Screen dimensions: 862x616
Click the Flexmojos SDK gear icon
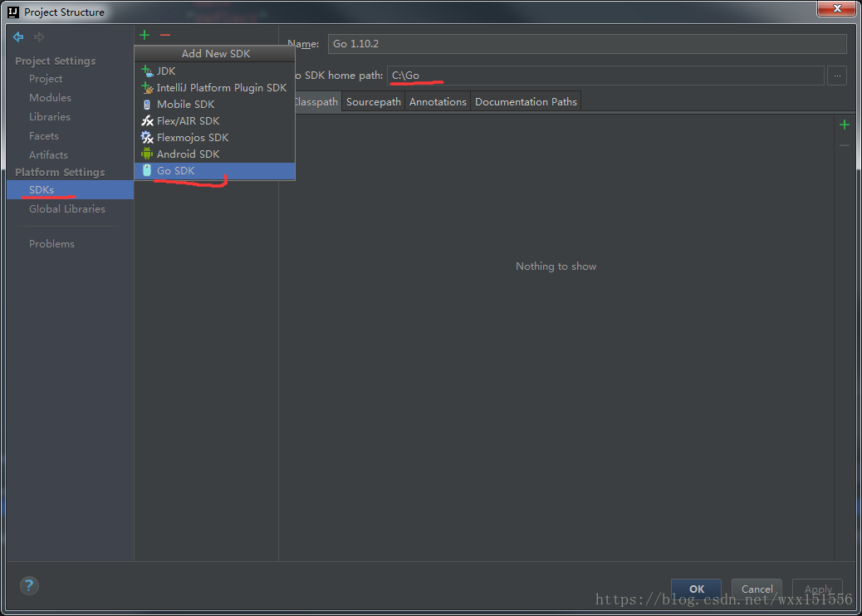point(147,137)
